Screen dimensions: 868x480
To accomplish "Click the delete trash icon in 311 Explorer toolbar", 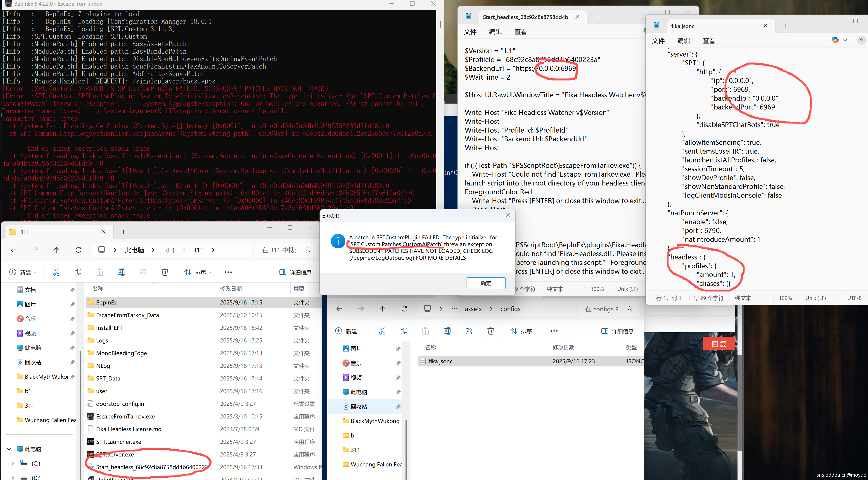I will pos(165,272).
